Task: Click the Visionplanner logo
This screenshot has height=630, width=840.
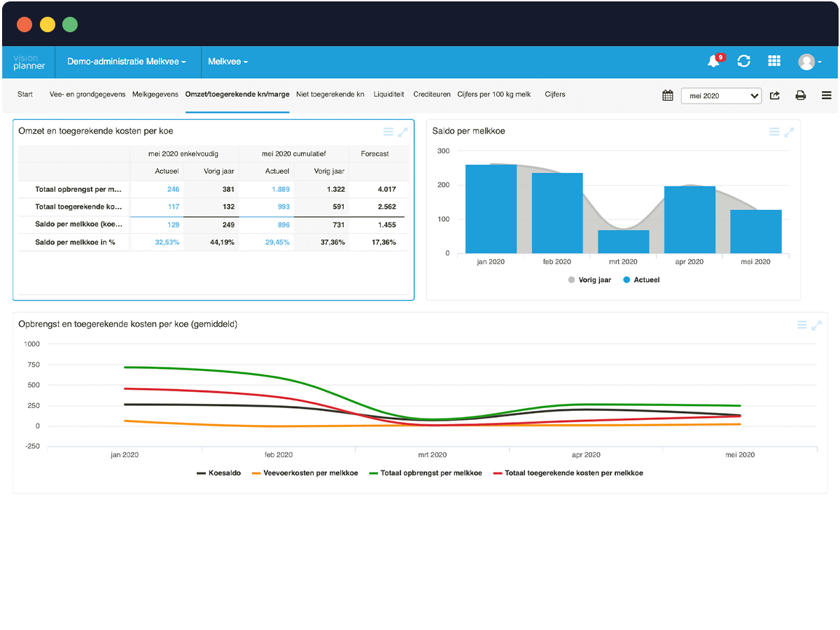Action: tap(29, 62)
